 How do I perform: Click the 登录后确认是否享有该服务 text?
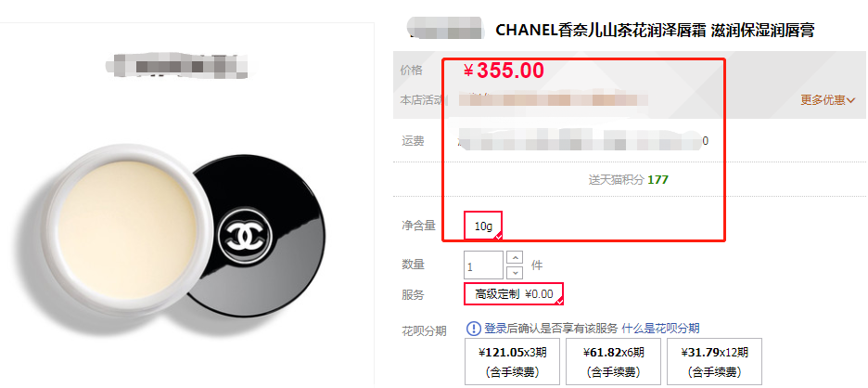click(551, 329)
